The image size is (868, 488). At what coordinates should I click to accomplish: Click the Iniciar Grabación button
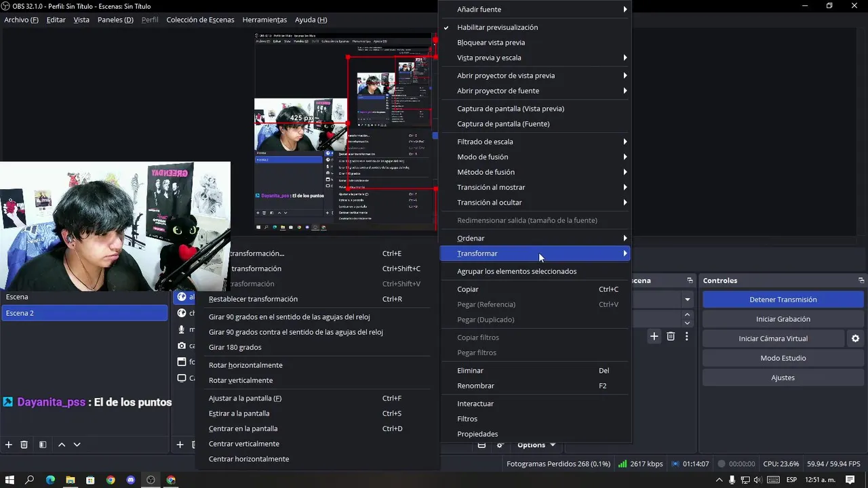(783, 319)
